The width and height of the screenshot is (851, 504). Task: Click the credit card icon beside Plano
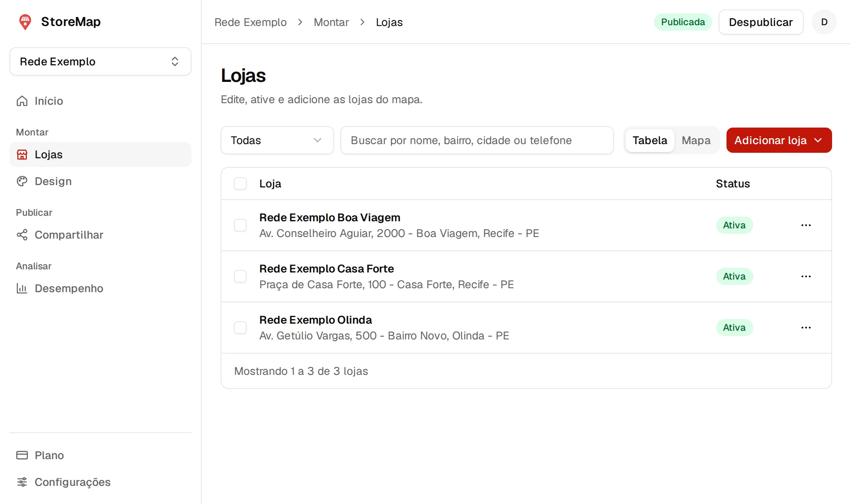point(22,455)
